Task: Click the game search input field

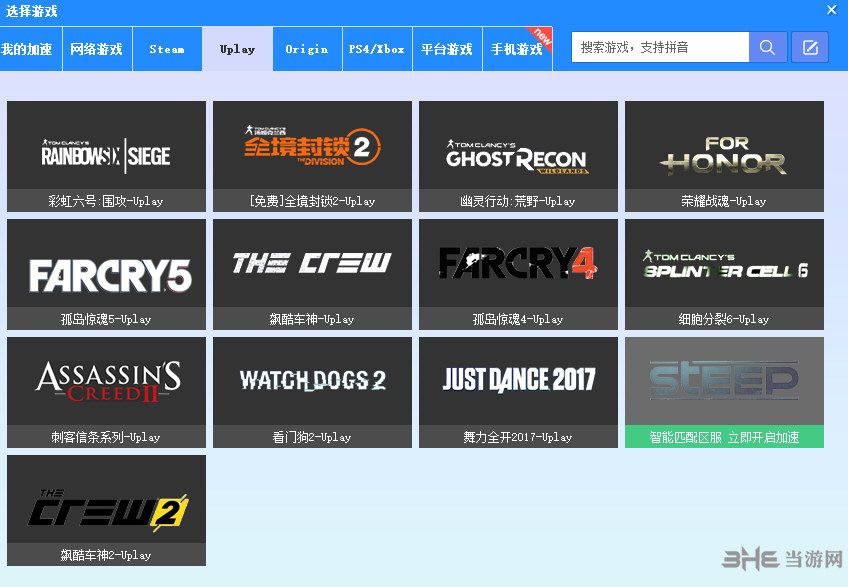Action: click(660, 48)
